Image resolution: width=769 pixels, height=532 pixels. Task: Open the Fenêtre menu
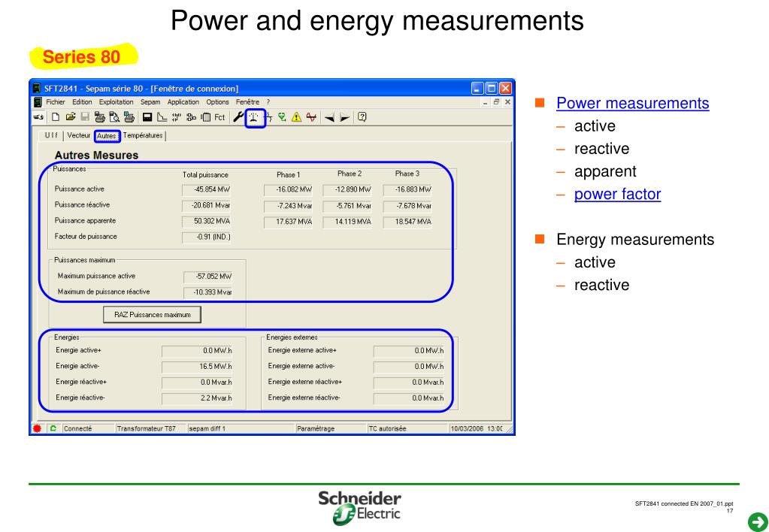(x=247, y=102)
